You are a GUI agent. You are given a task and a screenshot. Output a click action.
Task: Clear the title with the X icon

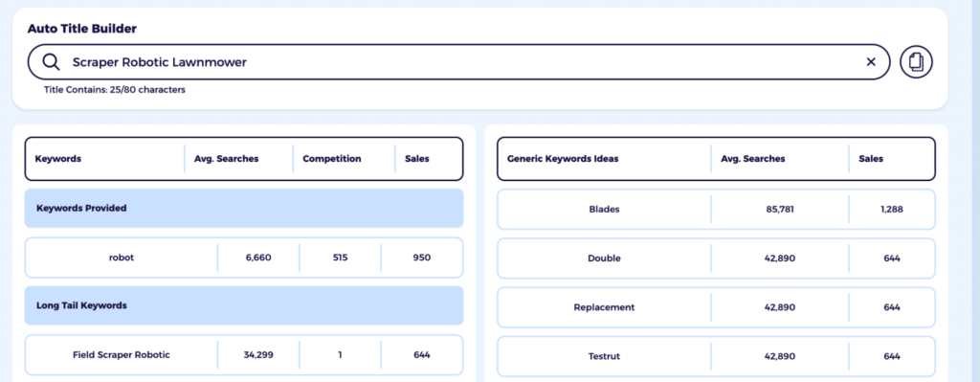point(871,62)
